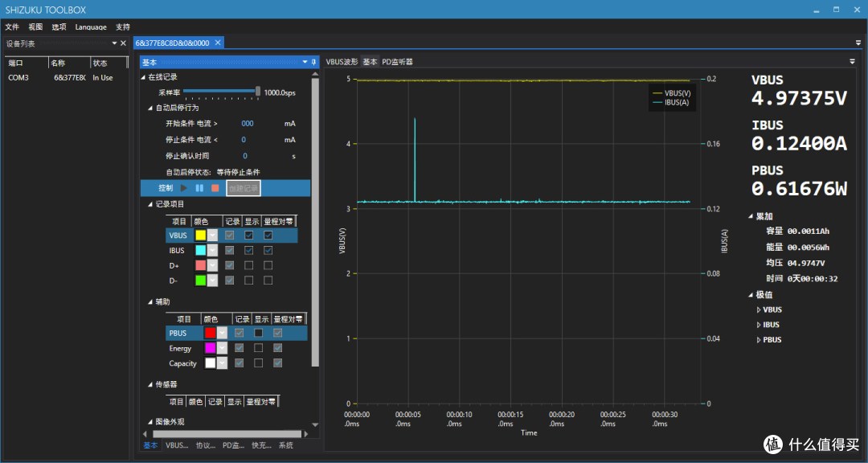This screenshot has height=463, width=868.
Task: Click the 开始条件 电流 input field
Action: pos(248,124)
